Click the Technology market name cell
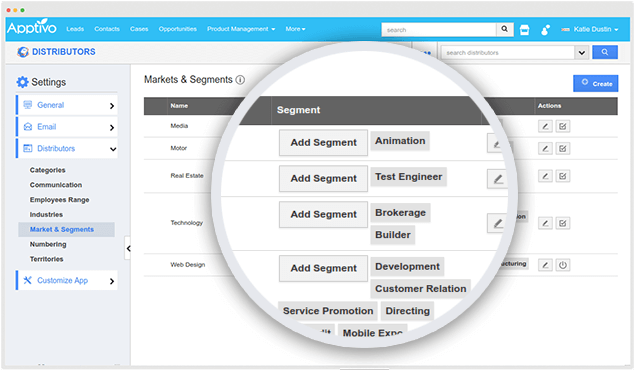Image resolution: width=635 pixels, height=371 pixels. 187,223
